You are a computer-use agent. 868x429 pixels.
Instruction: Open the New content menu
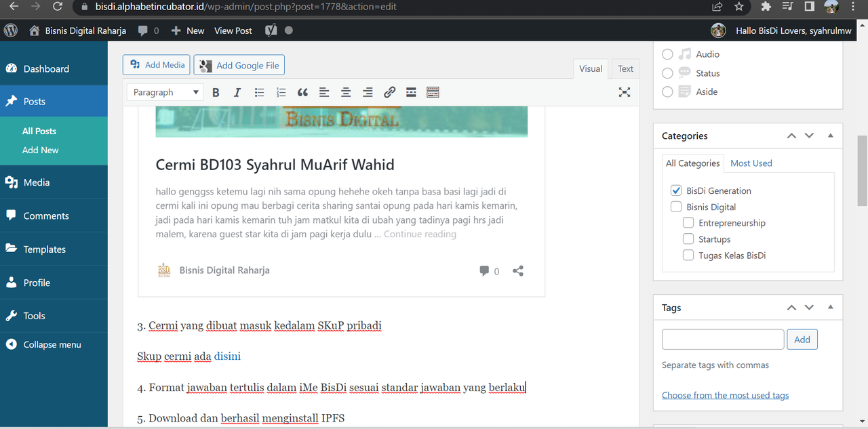point(187,30)
